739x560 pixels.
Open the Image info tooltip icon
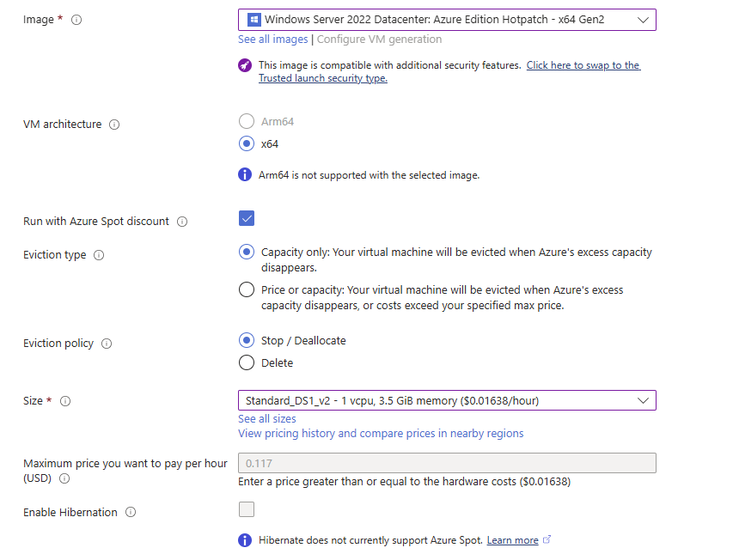pos(76,20)
